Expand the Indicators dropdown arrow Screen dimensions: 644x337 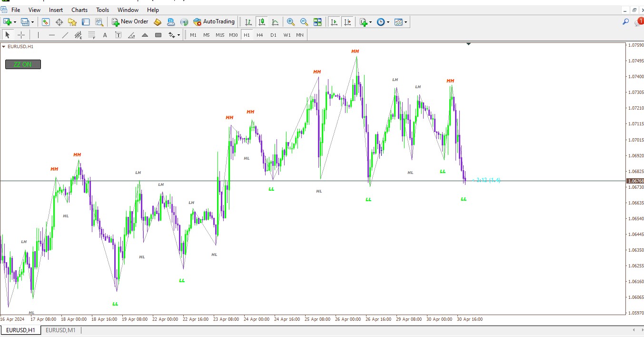(371, 22)
